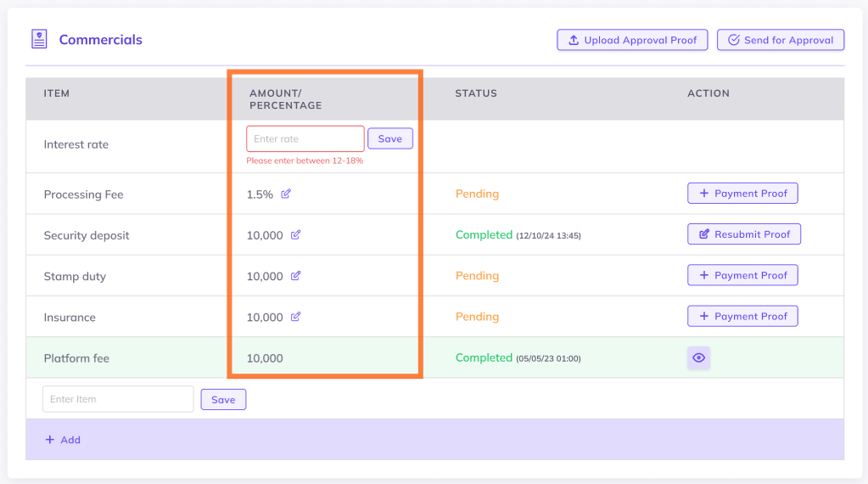Image resolution: width=868 pixels, height=484 pixels.
Task: Add Payment Proof for Insurance
Action: click(x=742, y=316)
